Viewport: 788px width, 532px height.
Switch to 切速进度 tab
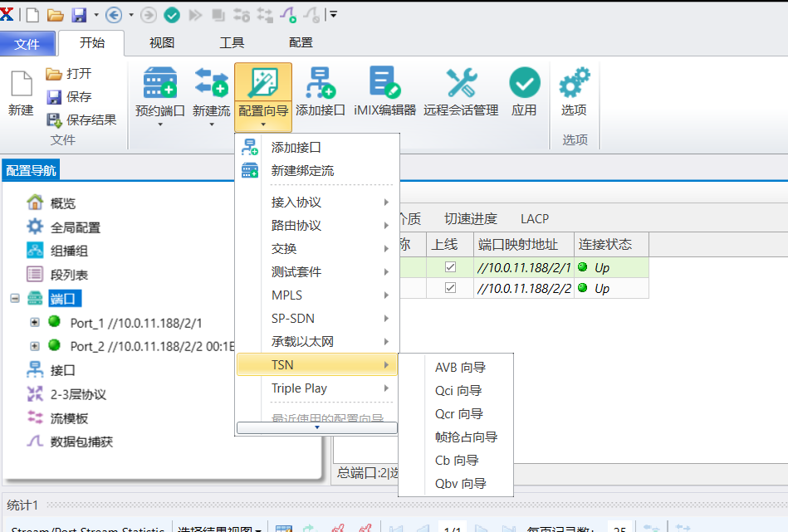click(471, 219)
